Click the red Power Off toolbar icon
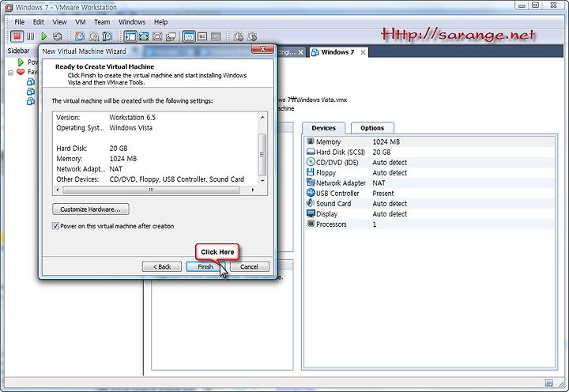This screenshot has height=392, width=569. click(x=17, y=36)
